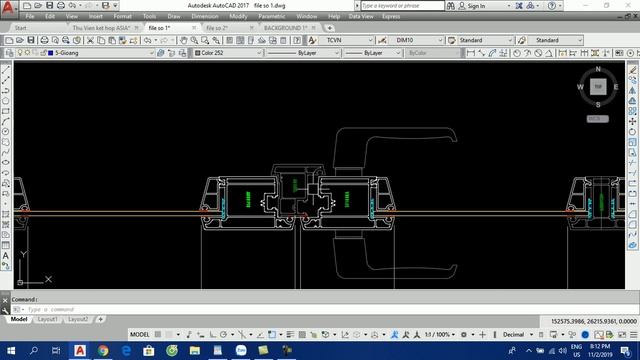Screen dimensions: 640x360
Task: Open the Autodesk Exchange Apps X icon
Action: click(x=519, y=6)
